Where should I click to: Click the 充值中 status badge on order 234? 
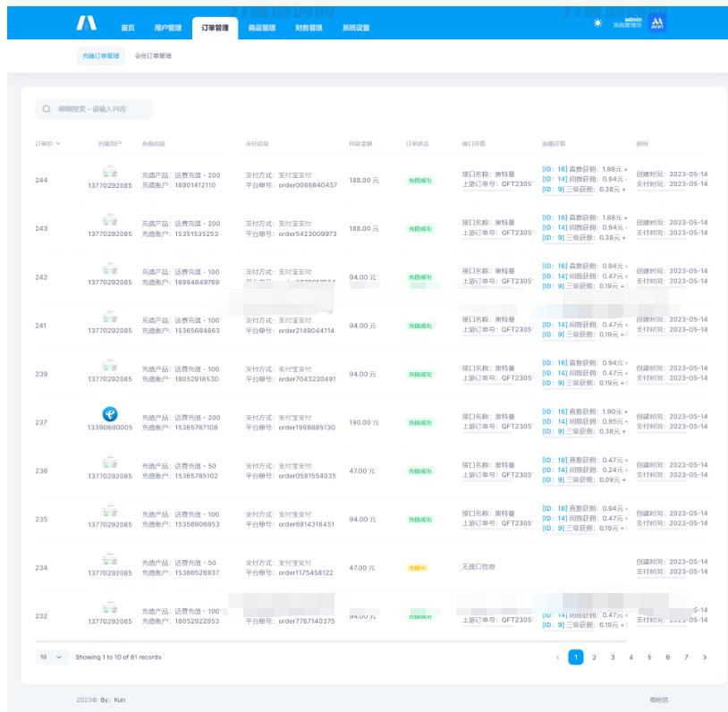[x=419, y=568]
